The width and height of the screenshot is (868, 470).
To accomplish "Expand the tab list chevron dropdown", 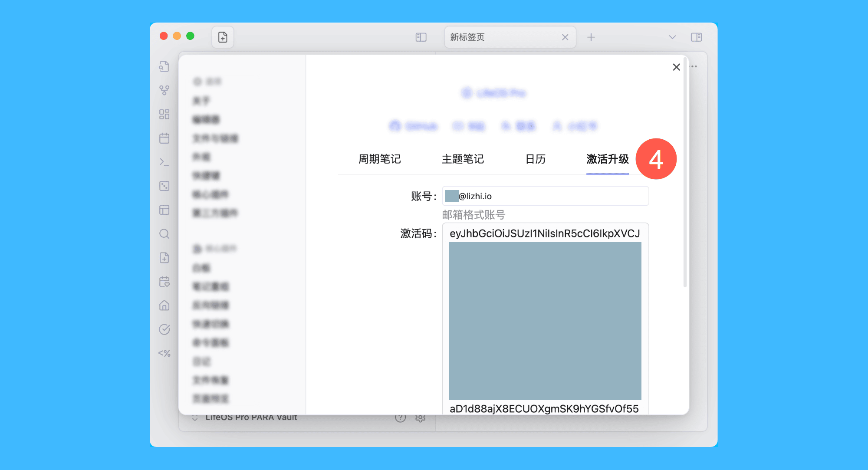I will pos(672,37).
